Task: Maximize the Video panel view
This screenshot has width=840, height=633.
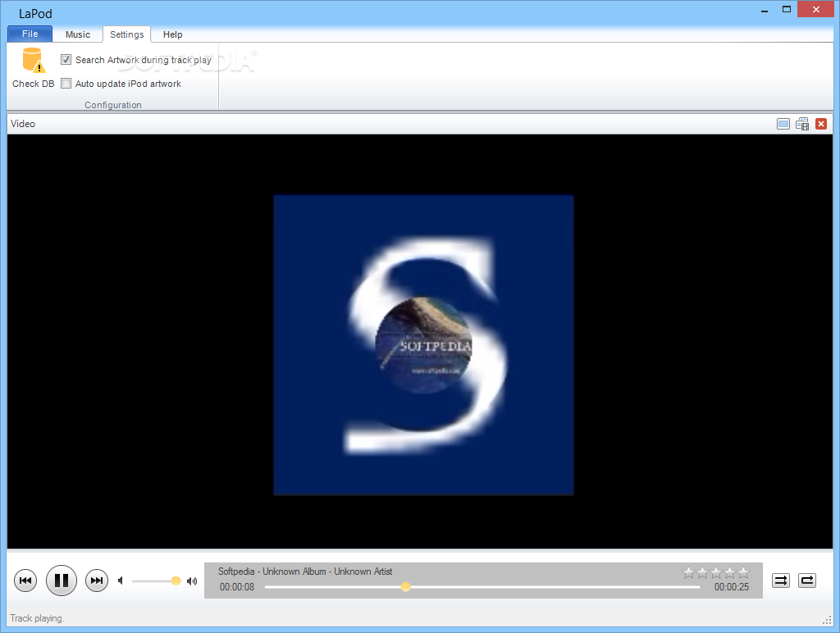Action: pos(783,125)
